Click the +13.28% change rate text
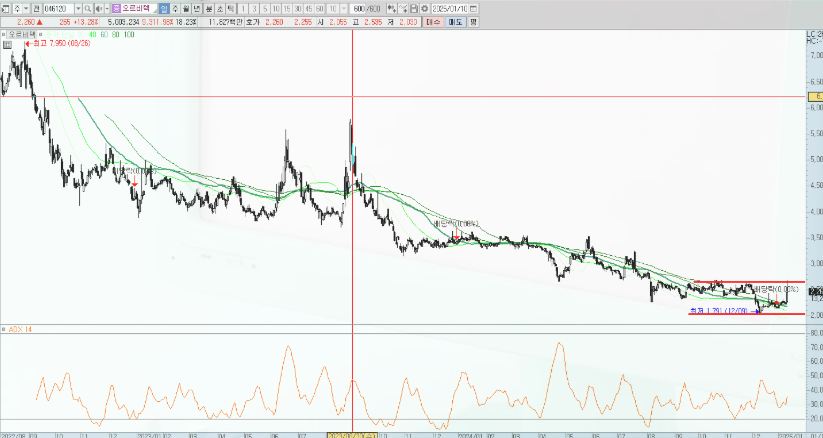 tap(86, 22)
